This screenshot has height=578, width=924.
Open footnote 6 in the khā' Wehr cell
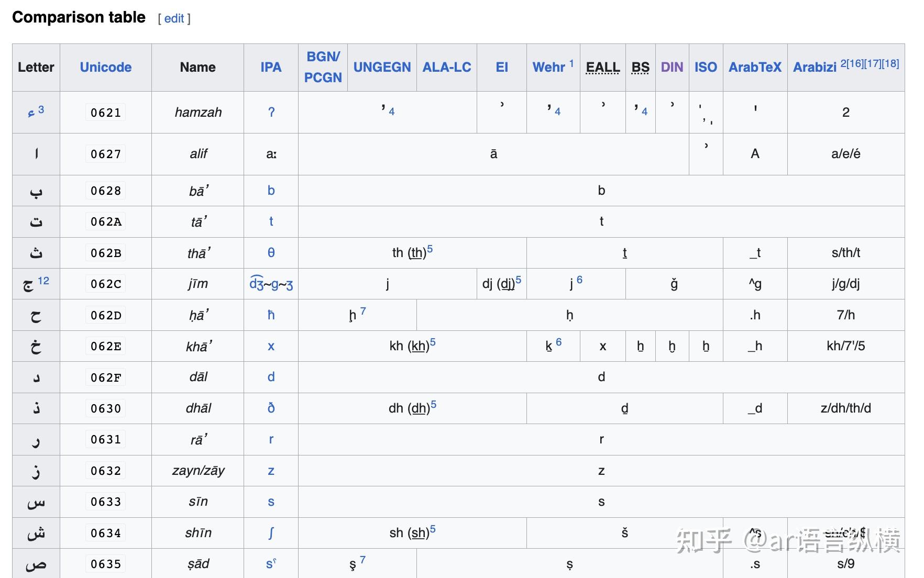click(x=559, y=342)
